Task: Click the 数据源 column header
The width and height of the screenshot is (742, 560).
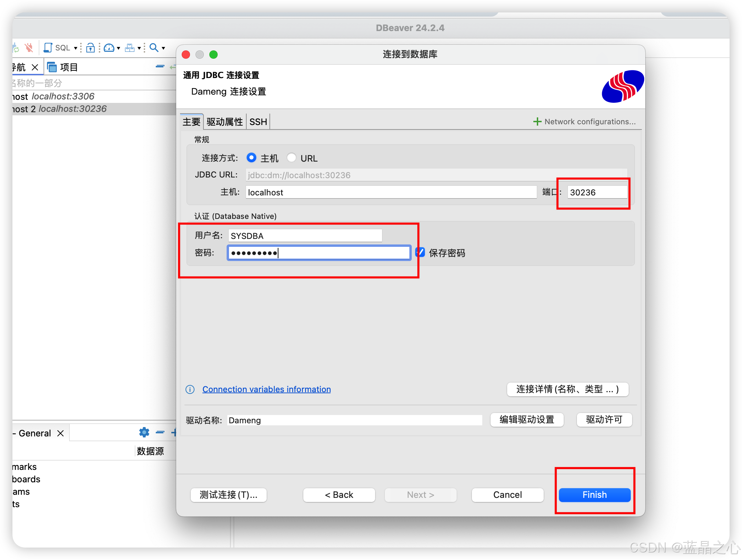Action: (x=150, y=451)
